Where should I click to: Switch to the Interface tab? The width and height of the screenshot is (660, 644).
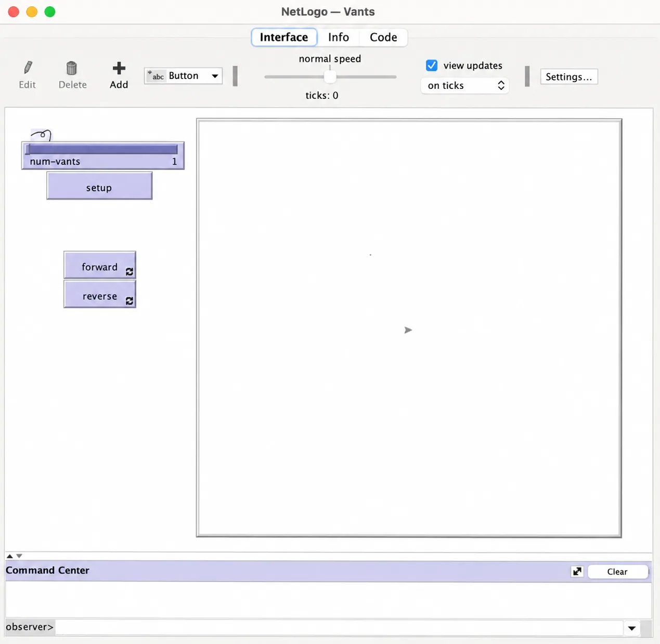click(284, 37)
